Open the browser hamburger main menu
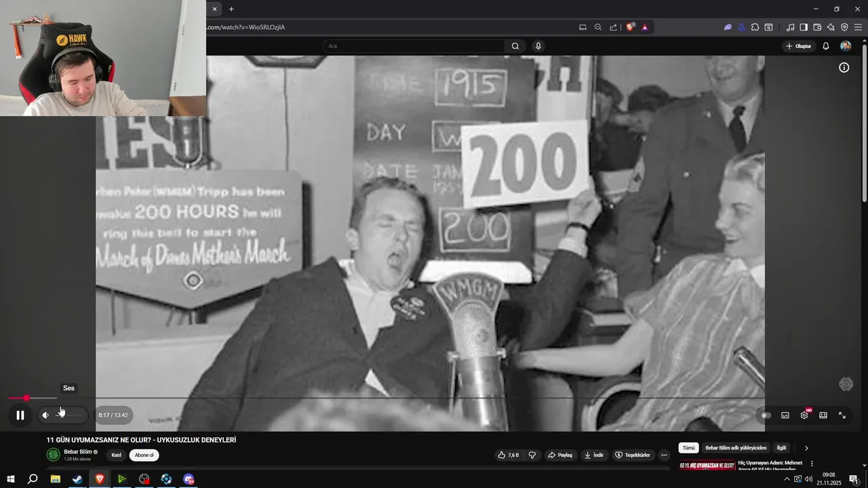This screenshot has width=868, height=488. pos(858,27)
